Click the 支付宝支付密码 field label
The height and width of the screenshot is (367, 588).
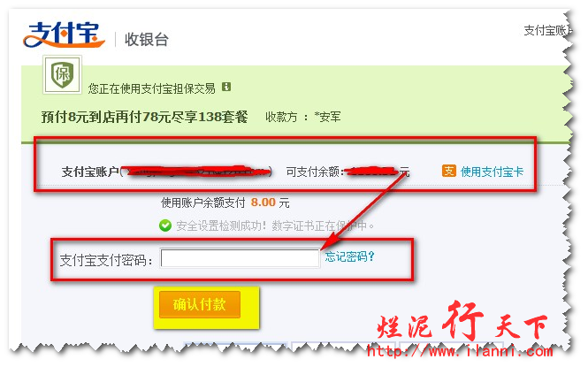point(106,260)
